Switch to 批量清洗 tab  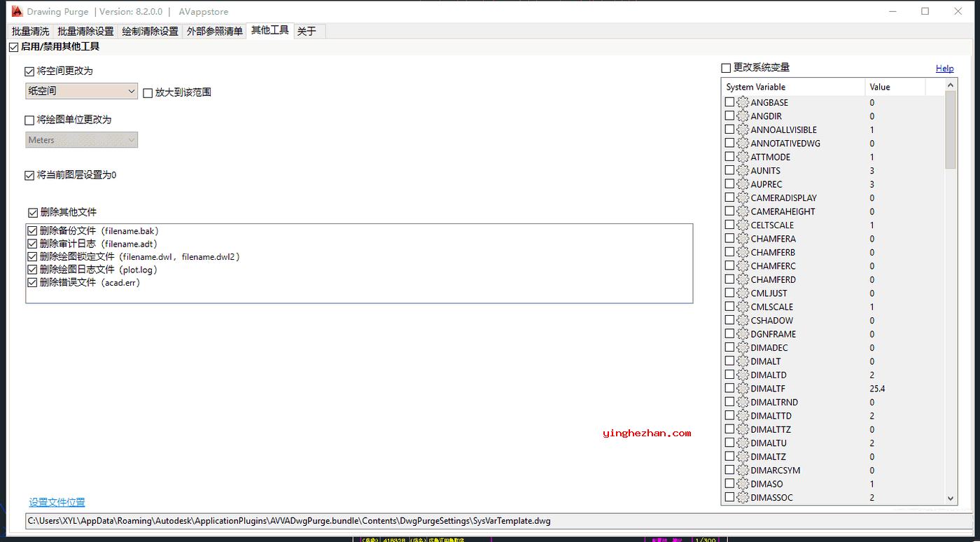tap(30, 32)
